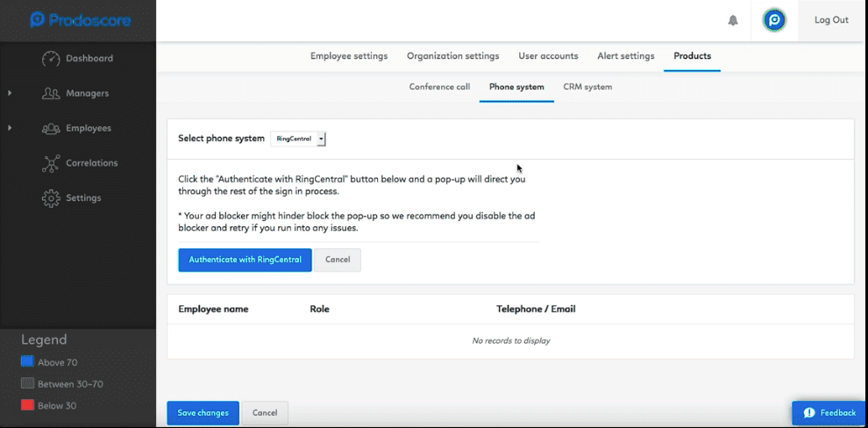Open the phone system RingCentral dropdown
Screen dimensions: 868x428
pos(298,139)
